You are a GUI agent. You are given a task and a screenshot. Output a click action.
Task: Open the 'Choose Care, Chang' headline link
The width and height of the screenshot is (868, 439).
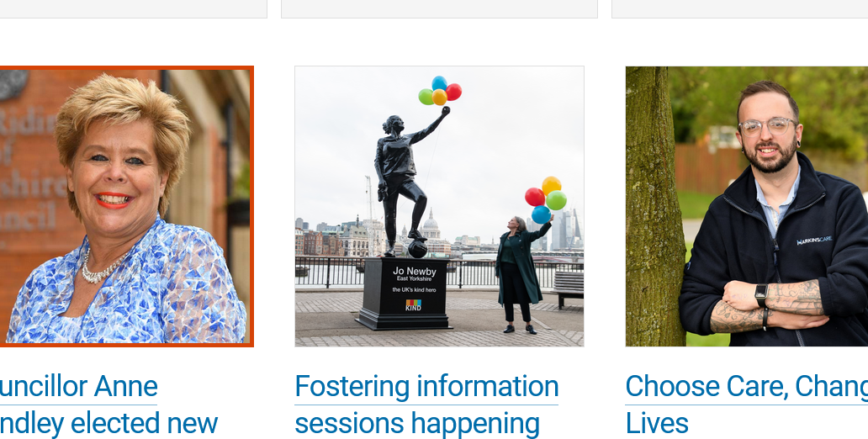[x=747, y=386]
